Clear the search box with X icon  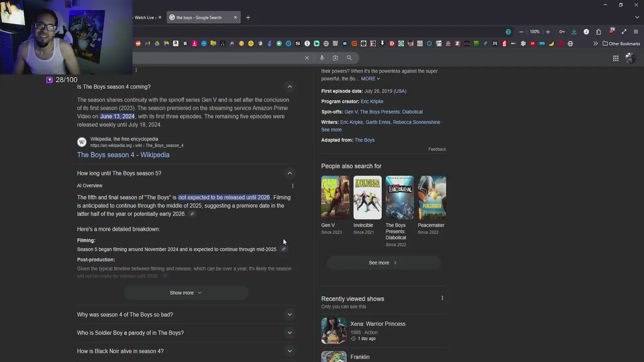point(307,58)
